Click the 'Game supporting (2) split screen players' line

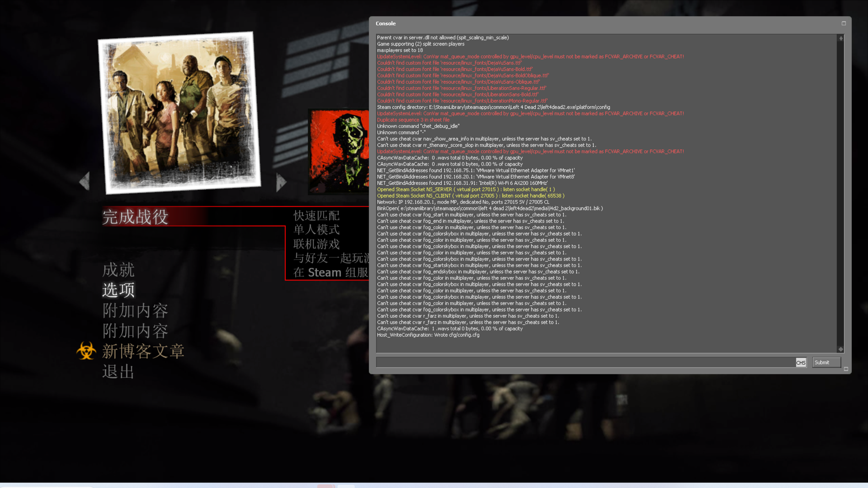421,44
